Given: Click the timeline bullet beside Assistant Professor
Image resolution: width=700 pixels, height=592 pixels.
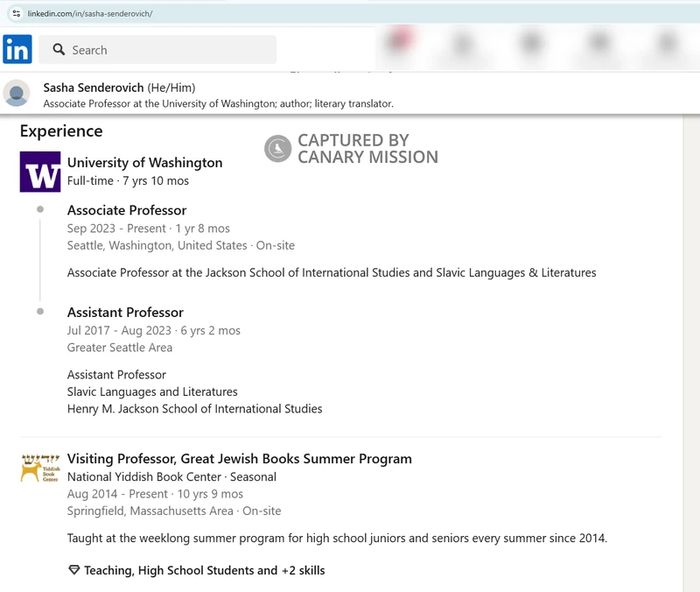Looking at the screenshot, I should (40, 313).
